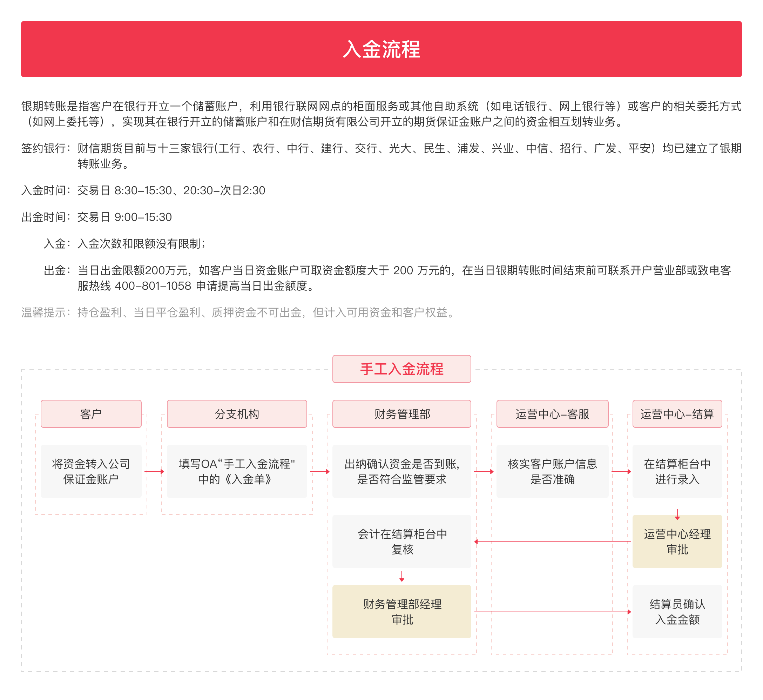Click the long arrow pointing to 会计复核 box
The height and width of the screenshot is (700, 763).
click(x=553, y=542)
